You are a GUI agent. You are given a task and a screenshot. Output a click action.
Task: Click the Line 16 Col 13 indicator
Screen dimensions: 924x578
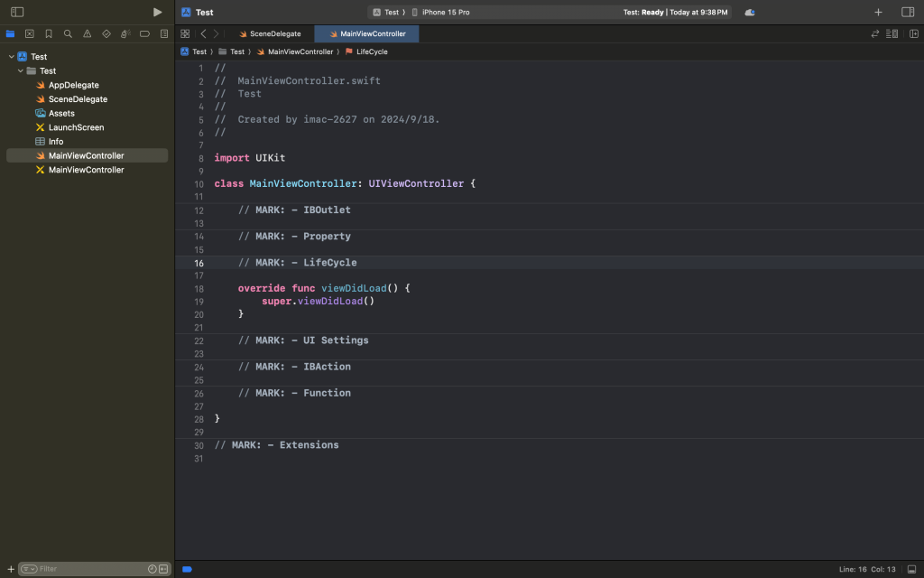(x=867, y=569)
